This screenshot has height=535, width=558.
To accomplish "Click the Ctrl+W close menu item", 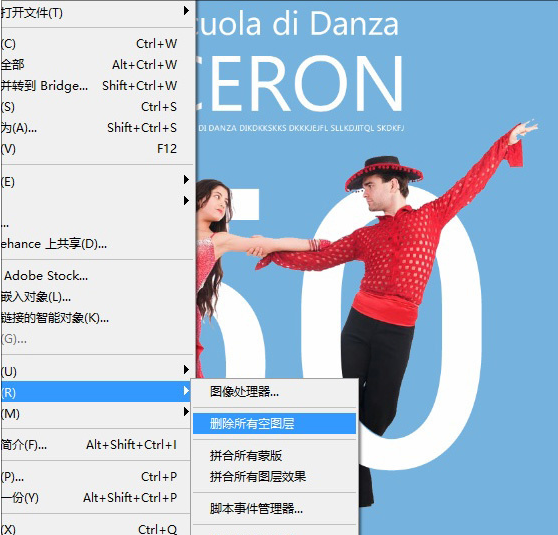I will (97, 44).
